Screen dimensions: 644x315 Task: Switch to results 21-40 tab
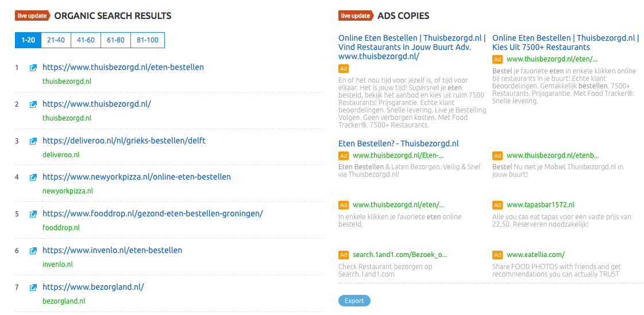[x=56, y=40]
